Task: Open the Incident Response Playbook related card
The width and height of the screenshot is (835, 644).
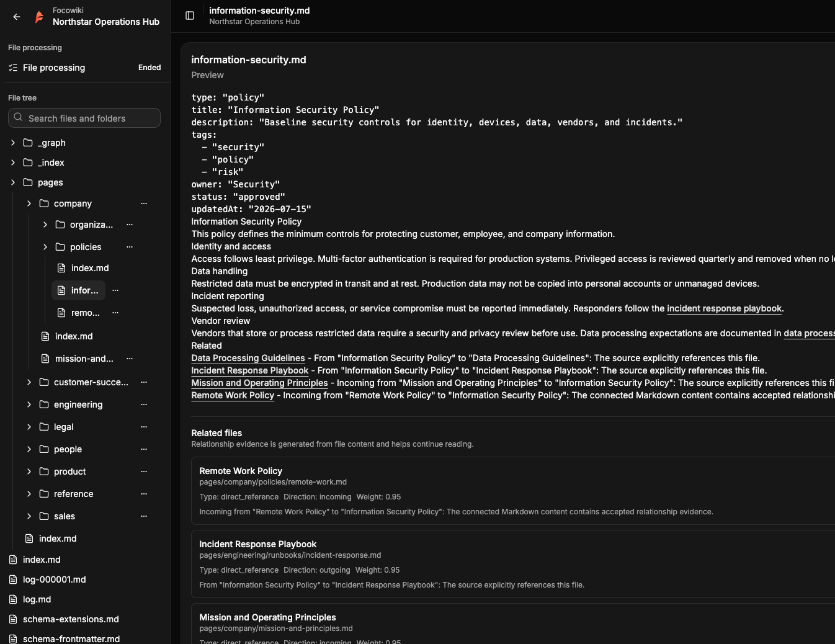Action: point(513,564)
